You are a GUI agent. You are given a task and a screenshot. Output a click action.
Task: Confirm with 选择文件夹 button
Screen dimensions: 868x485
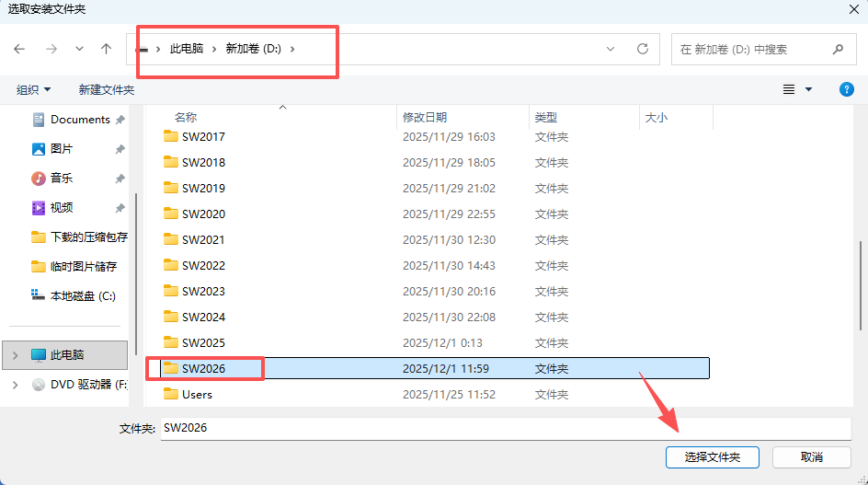712,456
